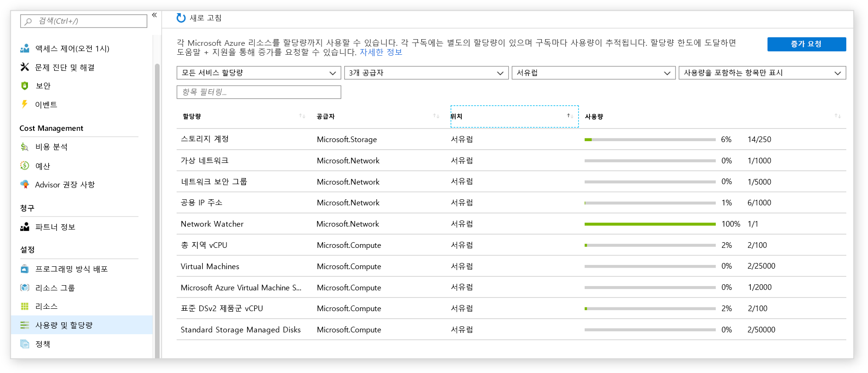Open Advisor 권장 사항 menu item

(65, 185)
